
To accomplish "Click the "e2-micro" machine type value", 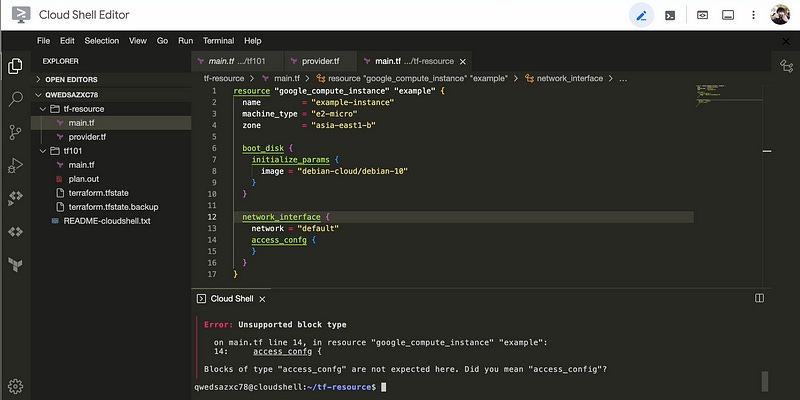I will point(334,114).
